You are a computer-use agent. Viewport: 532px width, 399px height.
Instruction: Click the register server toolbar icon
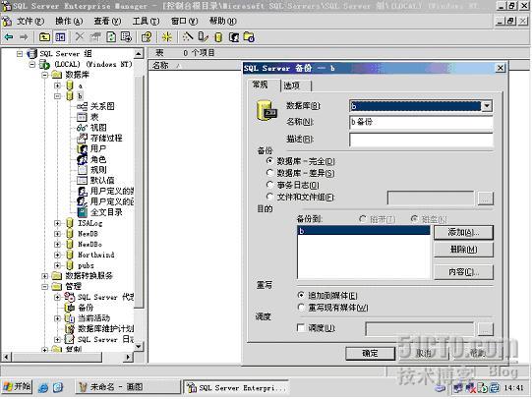(249, 37)
